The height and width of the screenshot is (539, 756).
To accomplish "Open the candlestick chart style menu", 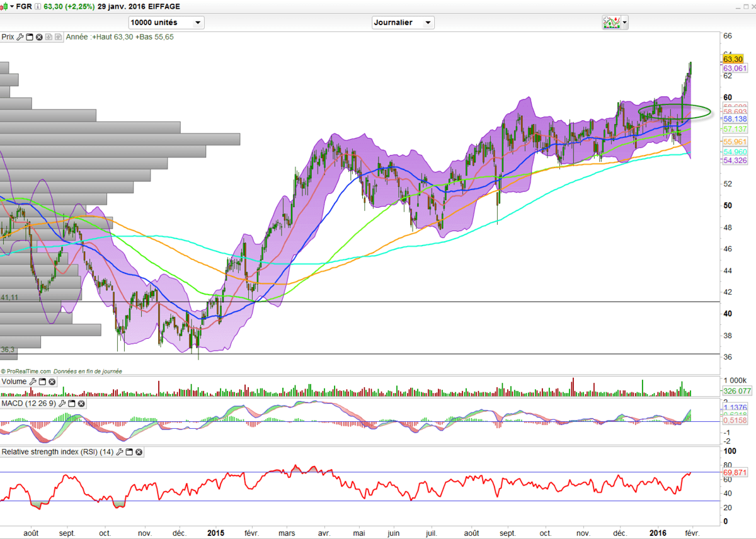I will (6, 6).
